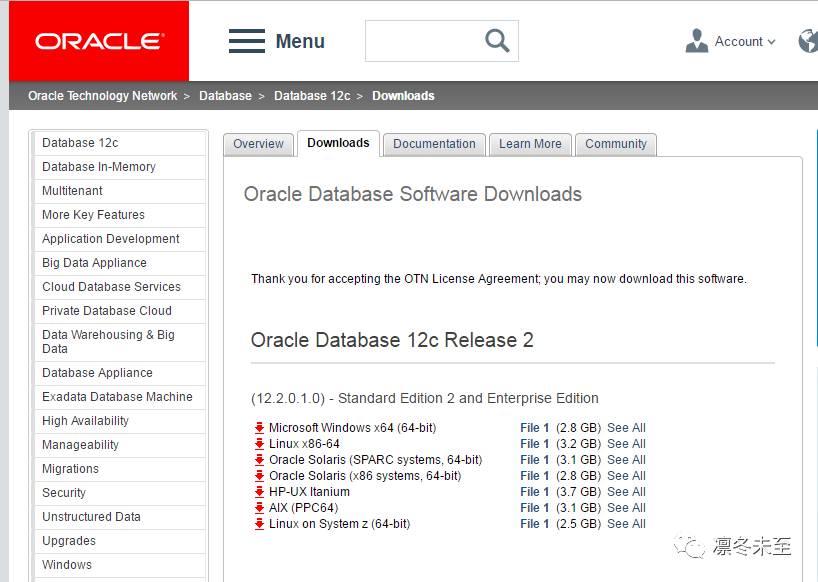This screenshot has height=582, width=818.
Task: Click See All for Linux x86-64
Action: coord(627,444)
